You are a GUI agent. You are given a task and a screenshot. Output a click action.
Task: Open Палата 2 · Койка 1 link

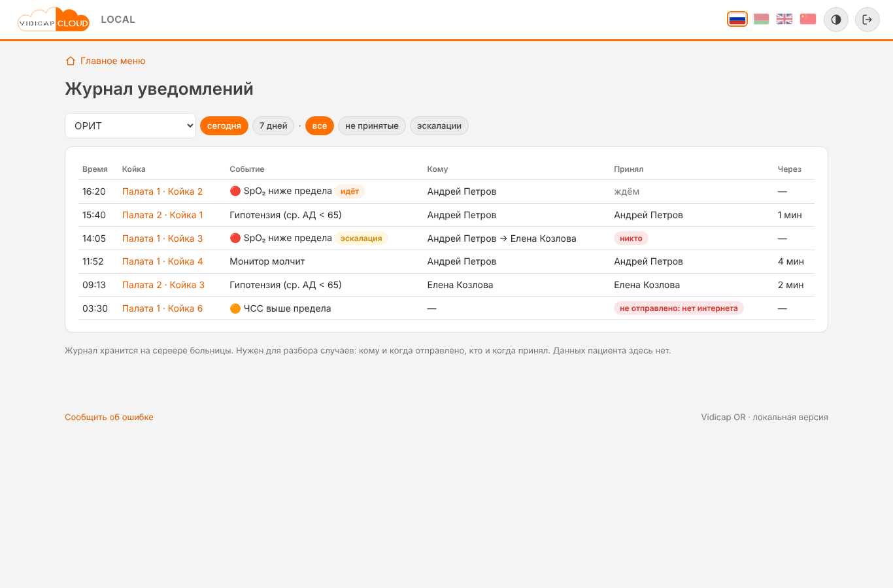(x=163, y=215)
